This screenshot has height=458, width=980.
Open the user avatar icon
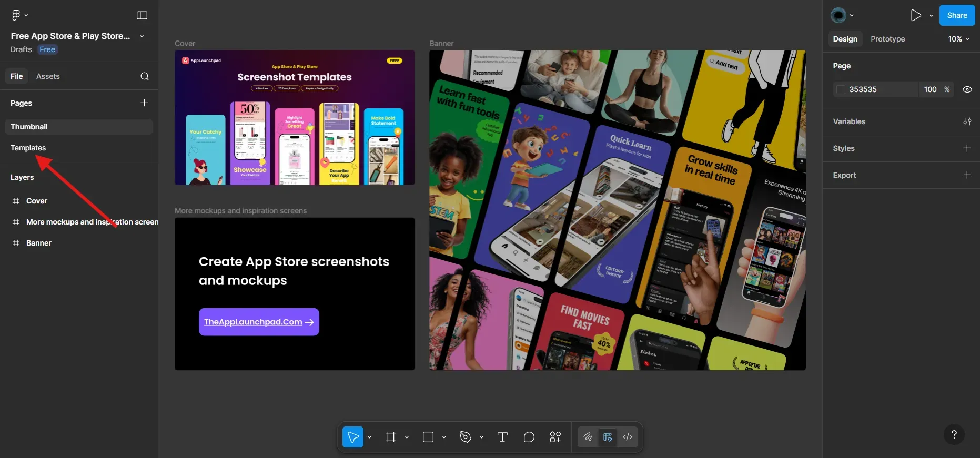(x=838, y=15)
